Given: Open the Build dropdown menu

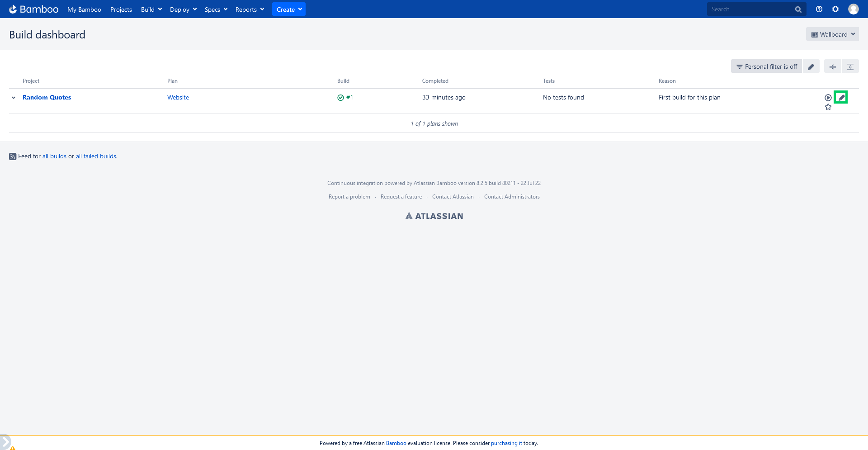Looking at the screenshot, I should point(151,9).
